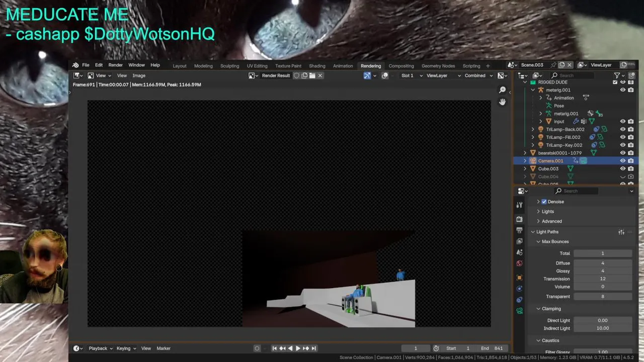The height and width of the screenshot is (362, 644).
Task: Open the ViewLayer dropdown in image header
Action: point(443,75)
